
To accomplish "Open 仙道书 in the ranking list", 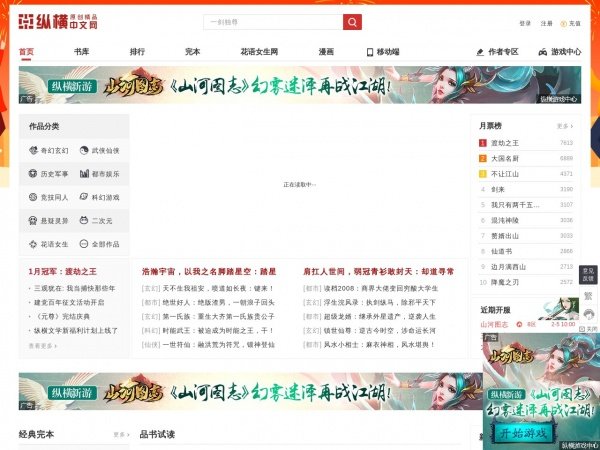I will 501,251.
